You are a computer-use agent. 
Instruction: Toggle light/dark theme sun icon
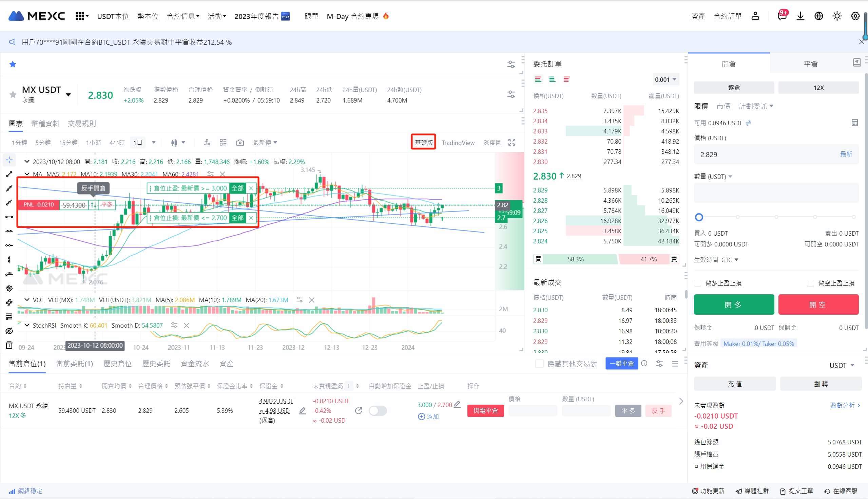coord(837,16)
